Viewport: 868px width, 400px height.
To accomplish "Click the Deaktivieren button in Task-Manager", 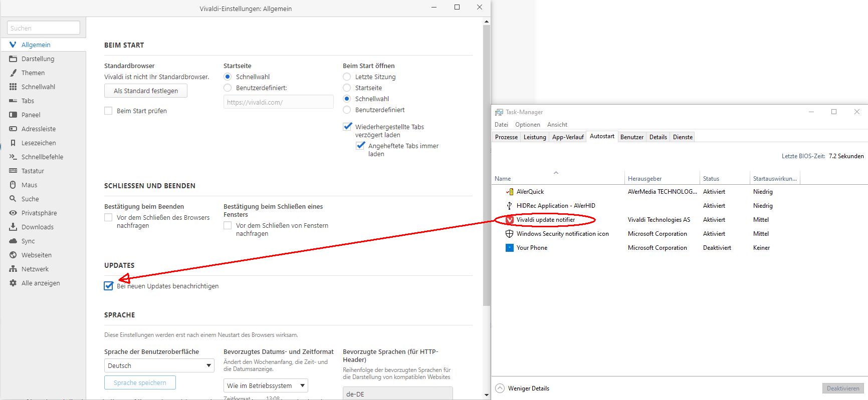I will 843,388.
